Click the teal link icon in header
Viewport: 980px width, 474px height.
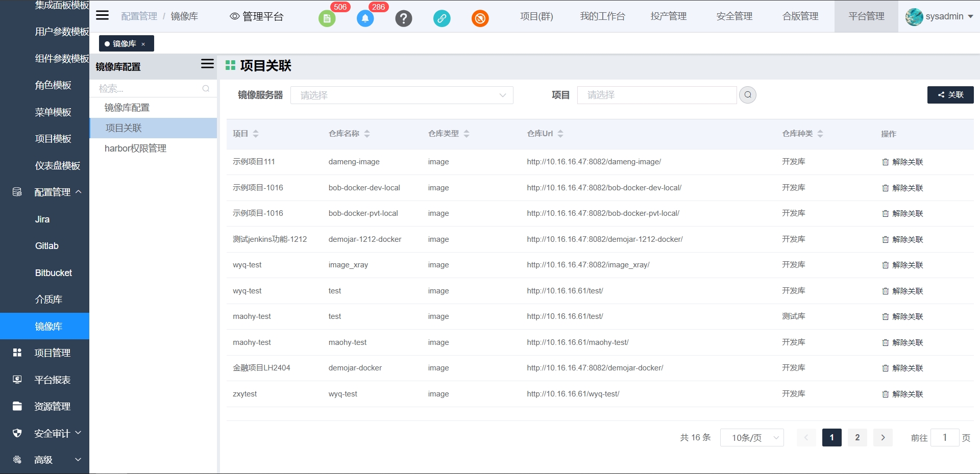[442, 19]
